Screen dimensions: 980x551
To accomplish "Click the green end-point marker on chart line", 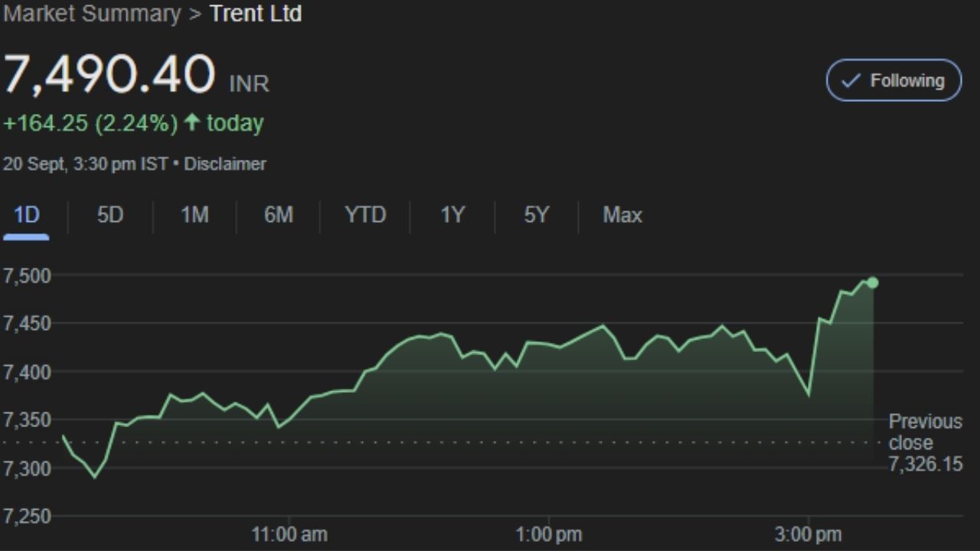I will coord(872,282).
